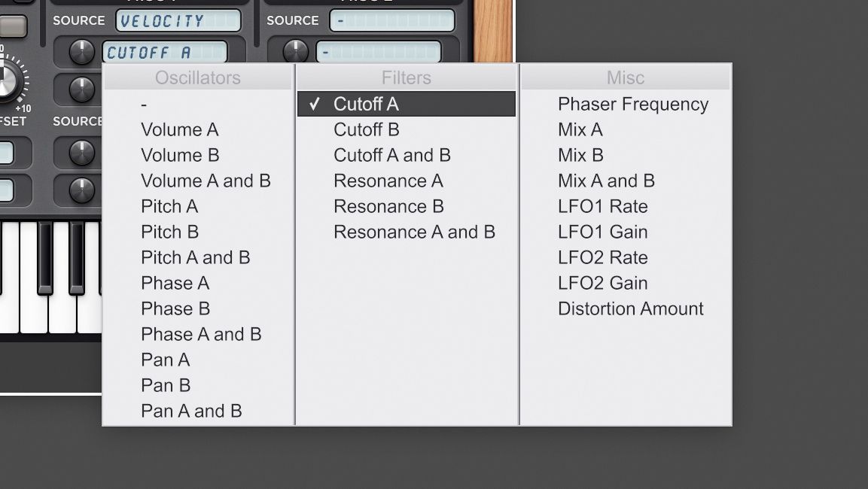The height and width of the screenshot is (489, 868).
Task: Adjust the modulation amount knob beside CUTOFF A
Action: point(83,51)
